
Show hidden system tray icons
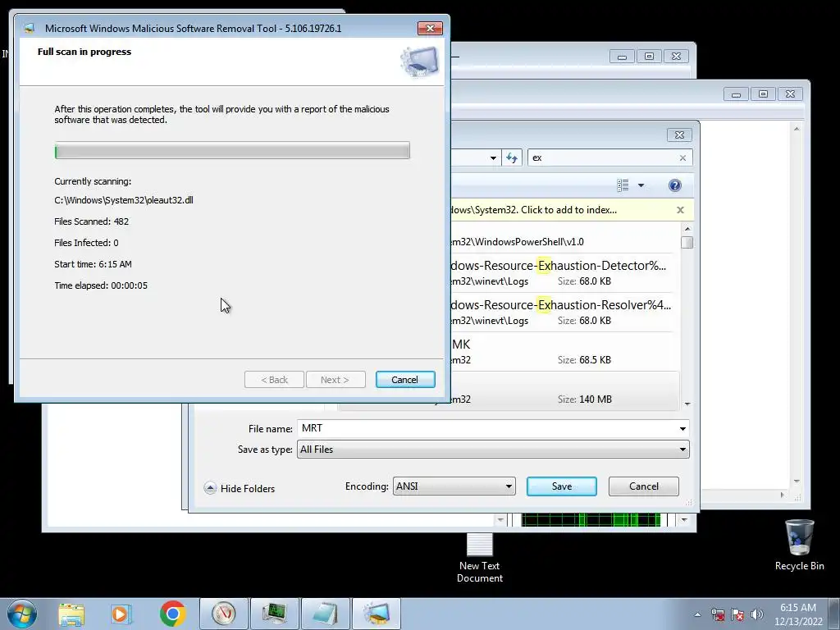(697, 614)
